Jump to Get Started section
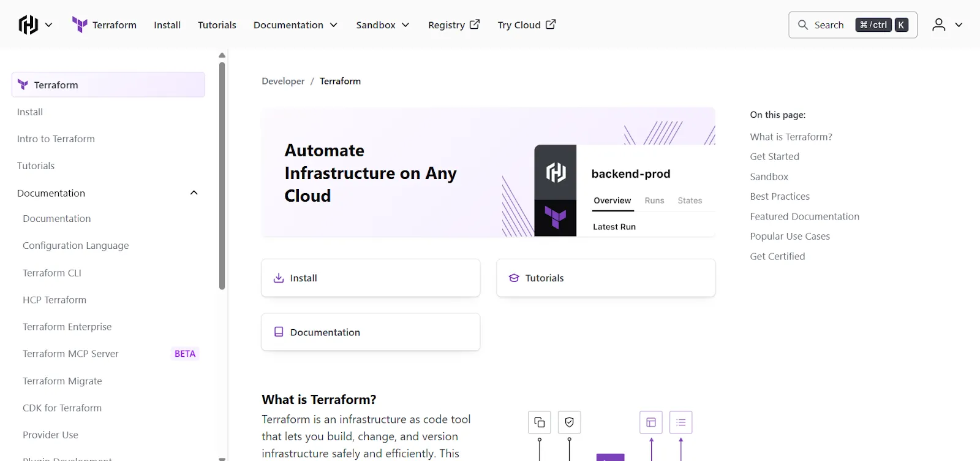980x461 pixels. 774,156
